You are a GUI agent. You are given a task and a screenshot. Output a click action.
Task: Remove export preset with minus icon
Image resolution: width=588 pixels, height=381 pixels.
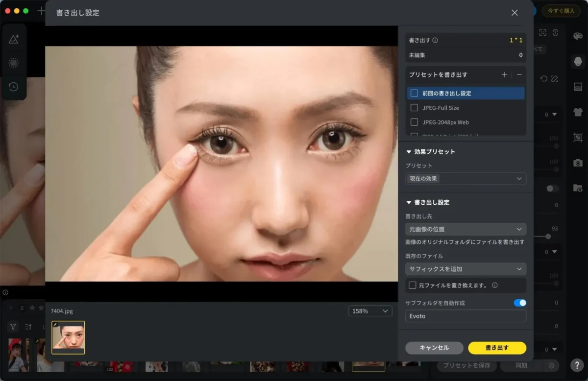pos(519,75)
